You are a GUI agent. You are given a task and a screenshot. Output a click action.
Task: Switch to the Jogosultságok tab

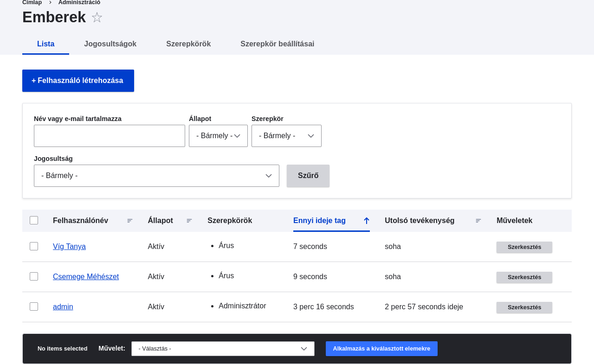coord(110,44)
